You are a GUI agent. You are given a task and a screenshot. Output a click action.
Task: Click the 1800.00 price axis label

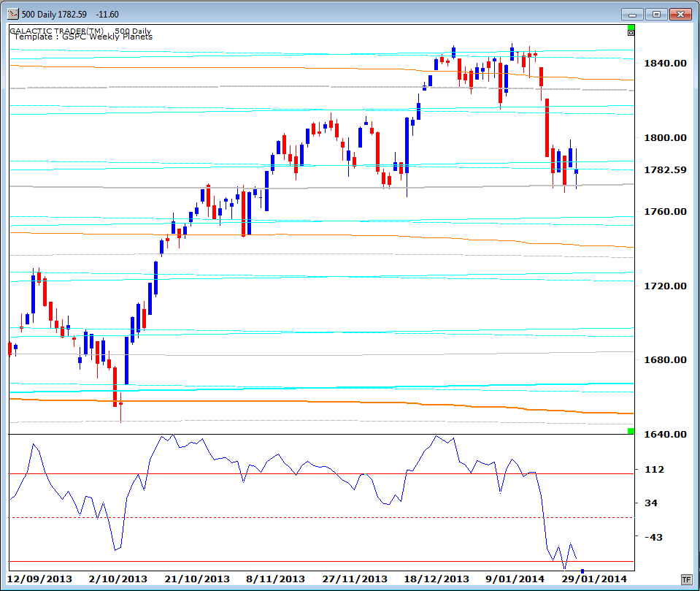click(x=665, y=137)
